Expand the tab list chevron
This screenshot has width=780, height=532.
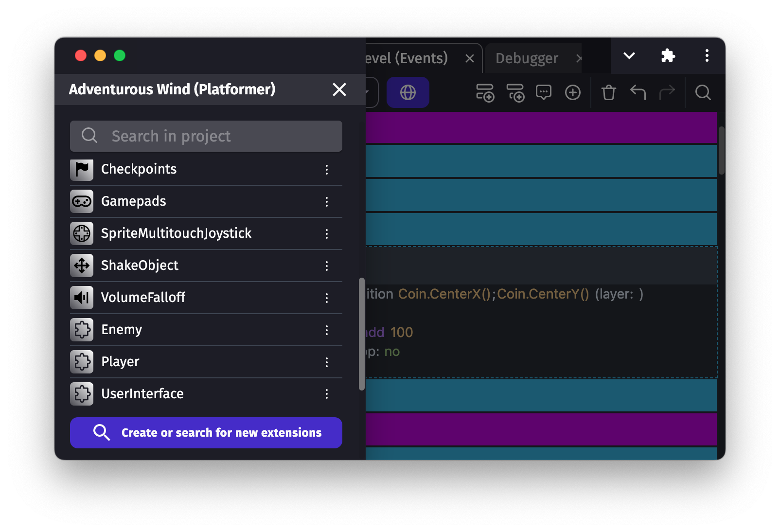629,56
